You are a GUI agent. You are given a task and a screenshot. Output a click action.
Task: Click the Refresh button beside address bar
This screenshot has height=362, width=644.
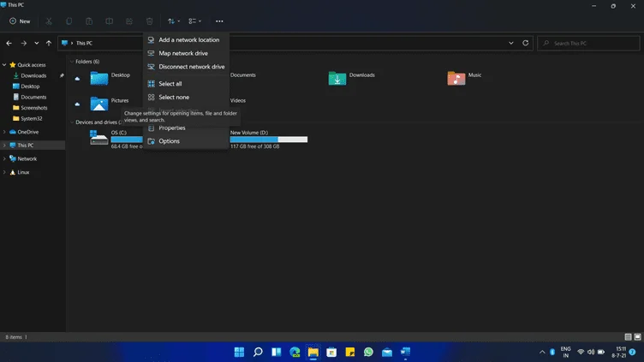click(x=525, y=43)
